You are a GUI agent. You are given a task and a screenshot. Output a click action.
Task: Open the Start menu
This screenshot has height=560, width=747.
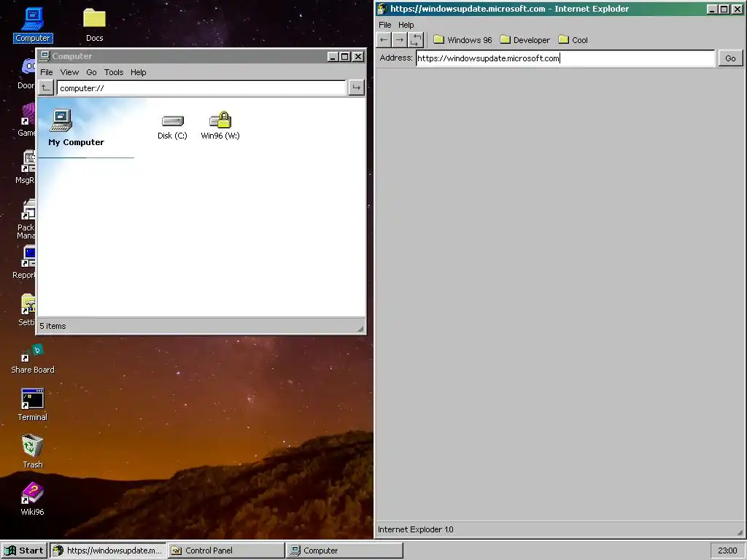(24, 551)
